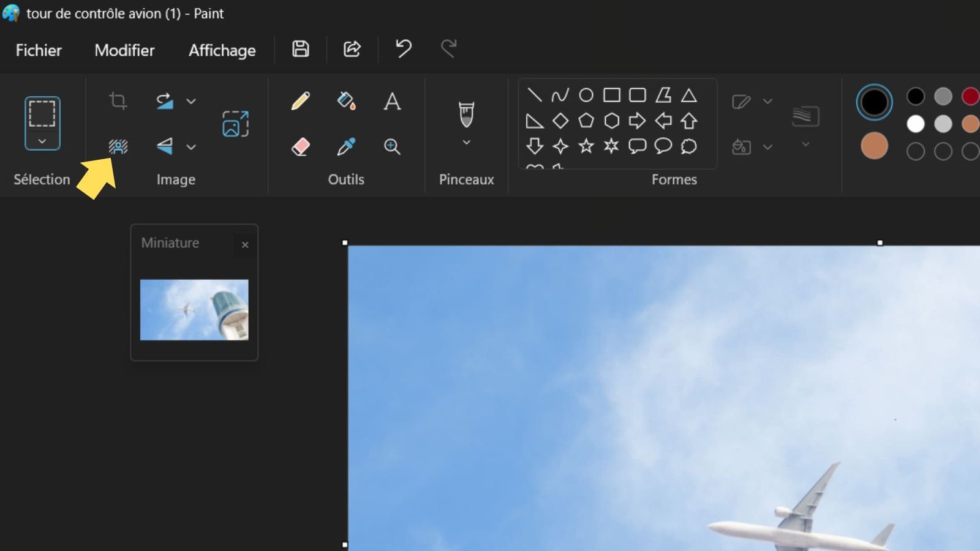This screenshot has width=980, height=551.
Task: Expand the selection options dropdown
Action: [x=42, y=142]
